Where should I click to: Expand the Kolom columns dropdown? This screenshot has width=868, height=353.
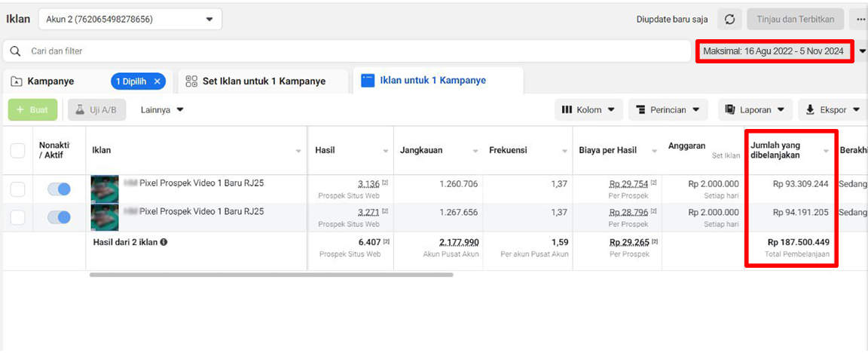[x=588, y=110]
